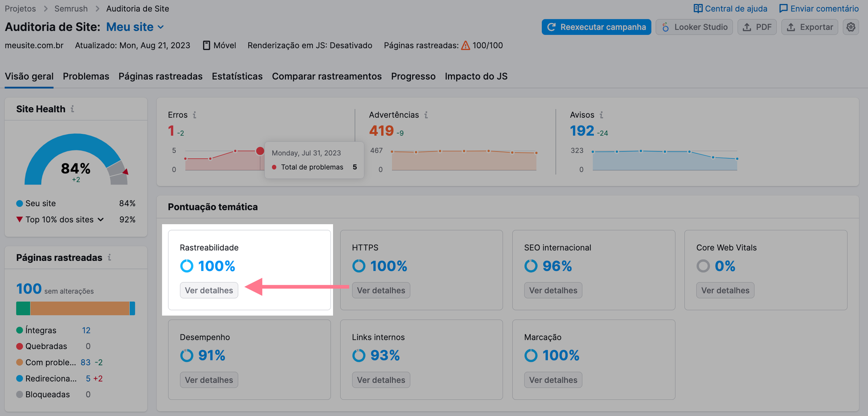Expand Top 10% dos sites dropdown

coord(101,219)
